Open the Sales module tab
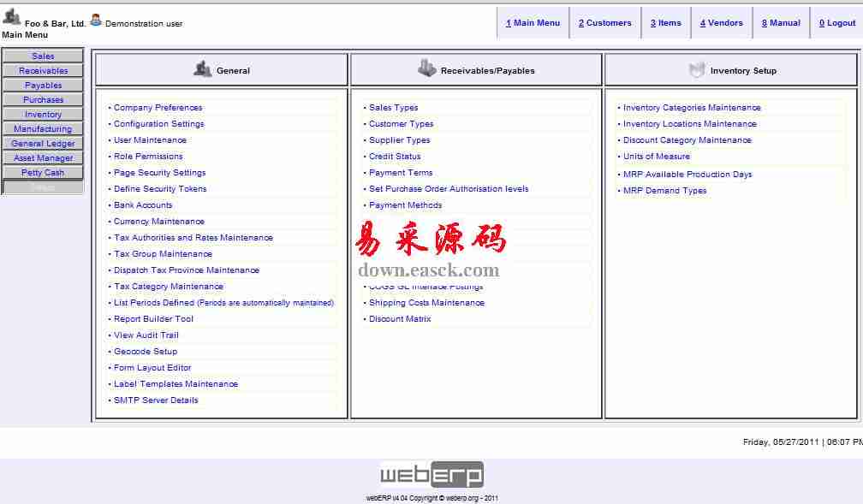The height and width of the screenshot is (504, 863). (x=43, y=56)
